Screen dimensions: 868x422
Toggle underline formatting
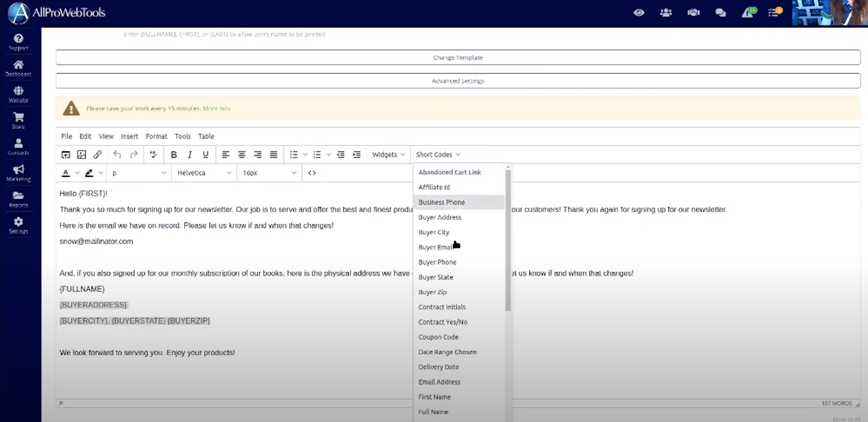coord(206,155)
